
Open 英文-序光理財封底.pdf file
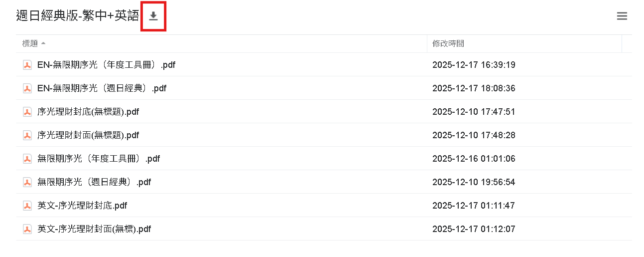82,206
